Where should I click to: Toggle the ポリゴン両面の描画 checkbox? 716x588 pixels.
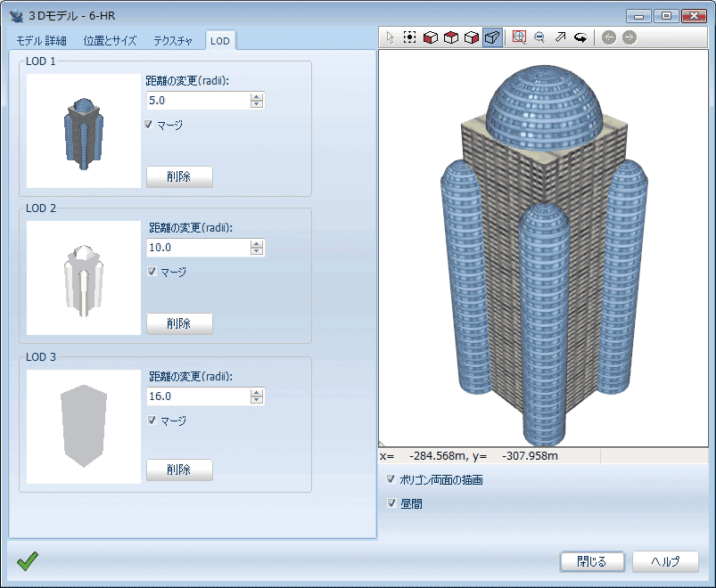tap(391, 479)
